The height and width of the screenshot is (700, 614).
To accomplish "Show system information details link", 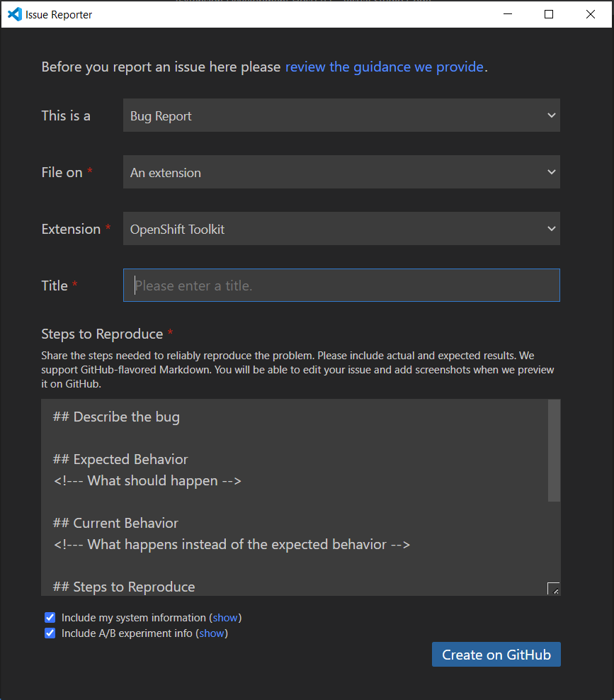I will 225,617.
